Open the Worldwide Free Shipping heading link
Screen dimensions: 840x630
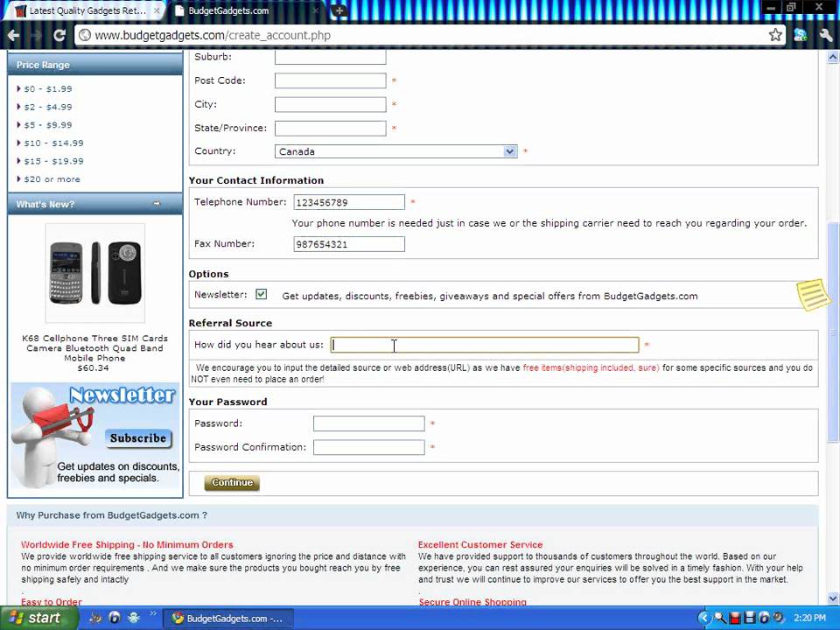[127, 545]
